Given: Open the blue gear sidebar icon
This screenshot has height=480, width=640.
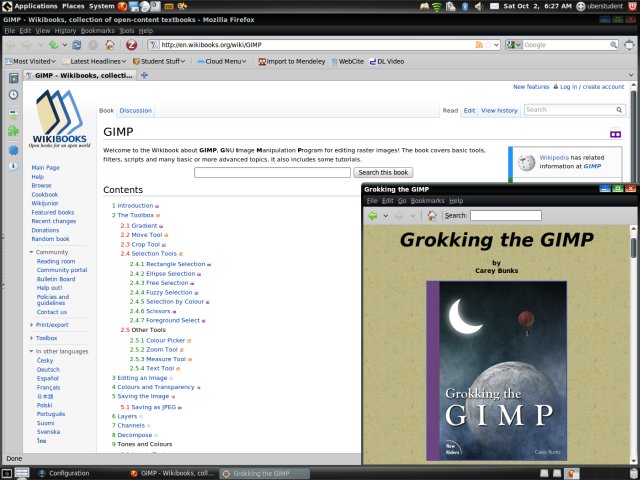Looking at the screenshot, I should [x=13, y=150].
